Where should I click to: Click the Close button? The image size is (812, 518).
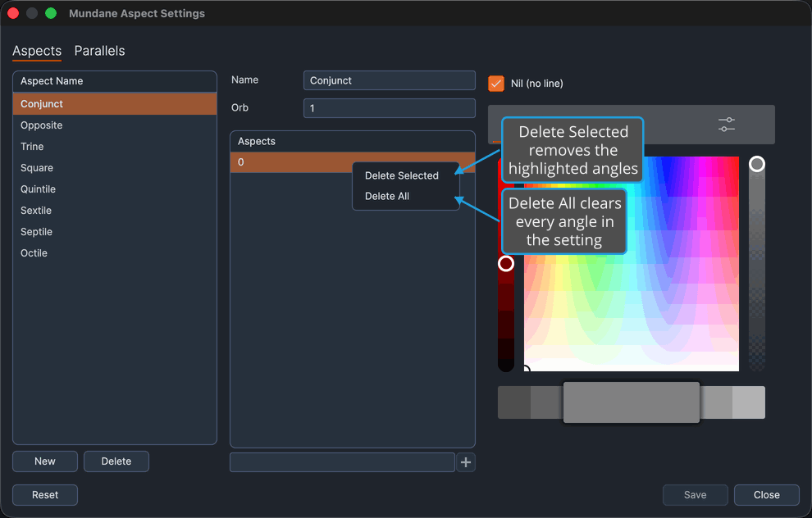tap(766, 495)
